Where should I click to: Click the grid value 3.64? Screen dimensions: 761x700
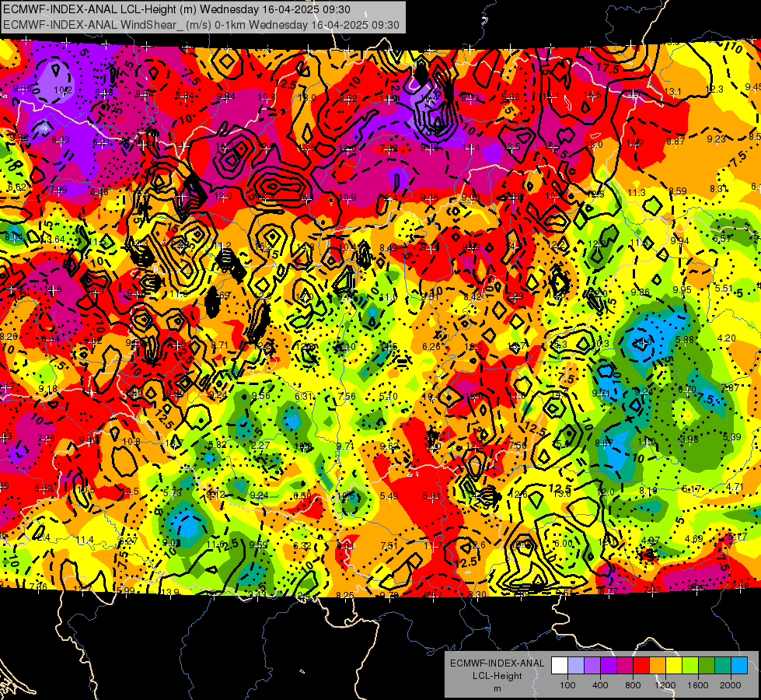point(55,239)
